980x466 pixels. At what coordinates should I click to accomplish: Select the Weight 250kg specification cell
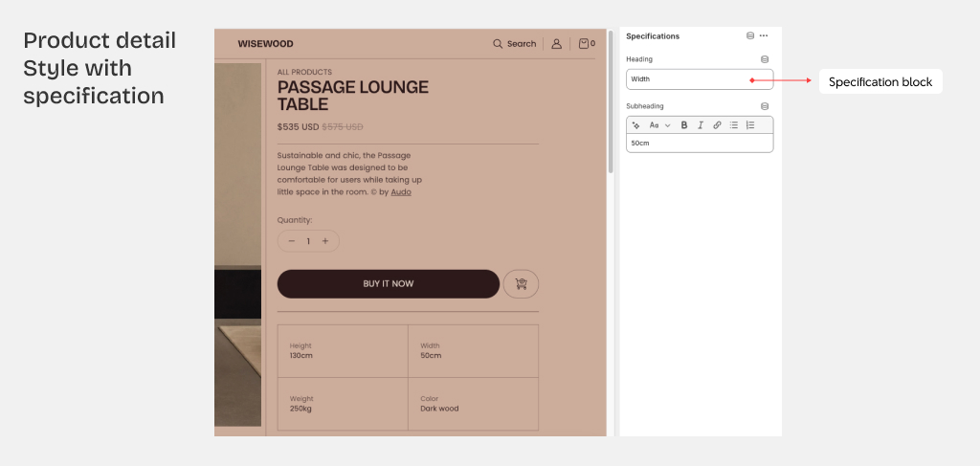pyautogui.click(x=343, y=404)
